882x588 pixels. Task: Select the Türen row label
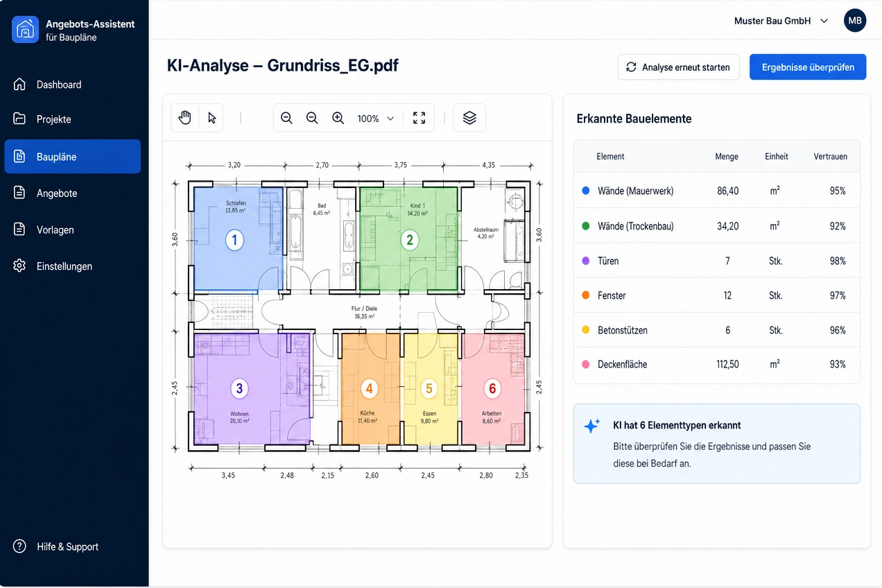608,261
